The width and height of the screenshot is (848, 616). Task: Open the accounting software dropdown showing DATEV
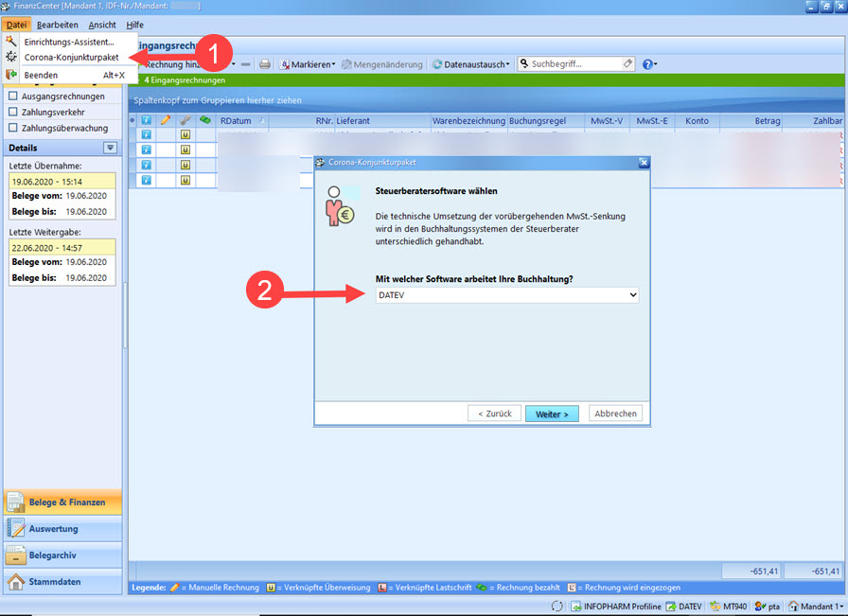pos(505,295)
